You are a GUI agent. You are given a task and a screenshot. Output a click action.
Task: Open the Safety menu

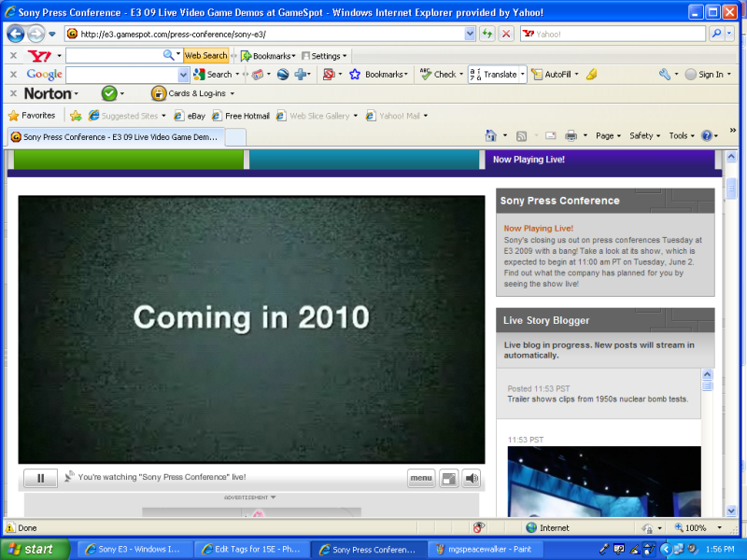click(644, 136)
